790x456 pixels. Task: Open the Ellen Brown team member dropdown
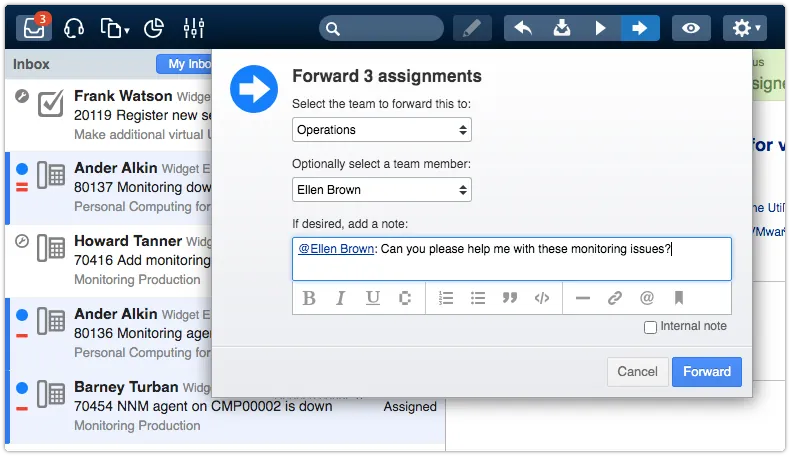(381, 190)
